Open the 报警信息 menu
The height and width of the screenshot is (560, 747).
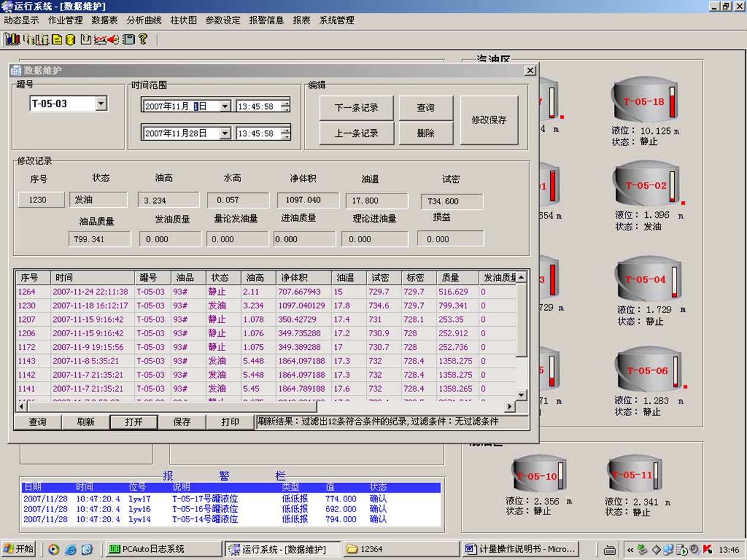click(266, 20)
